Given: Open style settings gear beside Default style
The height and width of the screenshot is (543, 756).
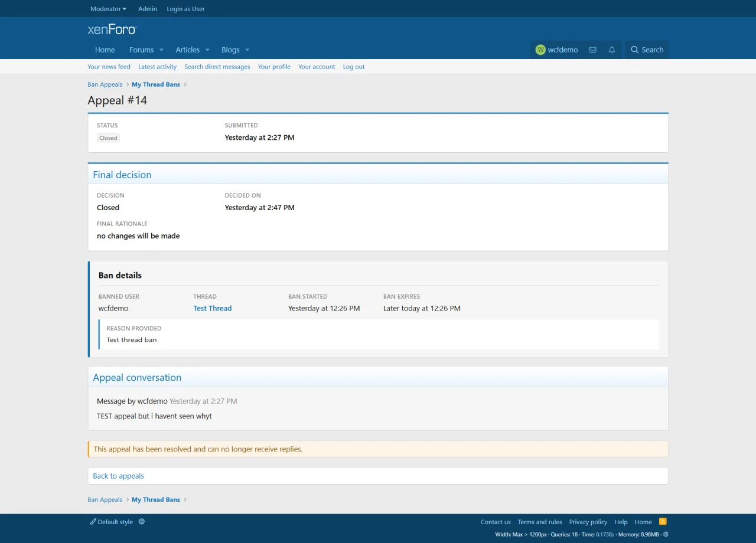Looking at the screenshot, I should pos(142,522).
